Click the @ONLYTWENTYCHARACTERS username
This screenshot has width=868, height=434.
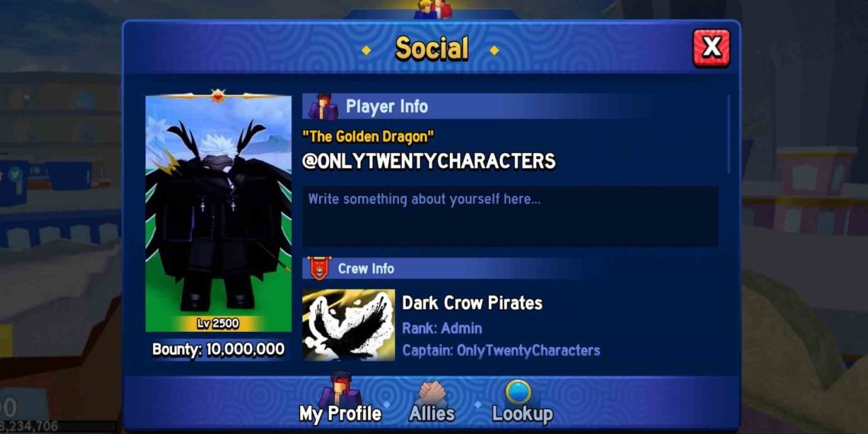pos(429,161)
